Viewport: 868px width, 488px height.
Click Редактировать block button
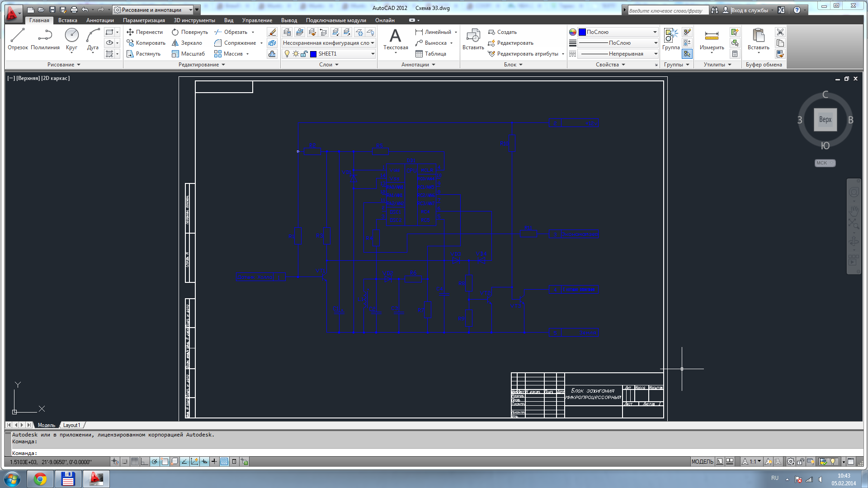511,43
